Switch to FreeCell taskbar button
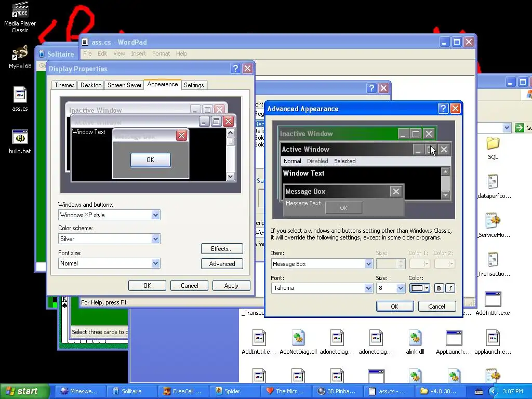Screen dimensions: 532x399 (x=183, y=391)
